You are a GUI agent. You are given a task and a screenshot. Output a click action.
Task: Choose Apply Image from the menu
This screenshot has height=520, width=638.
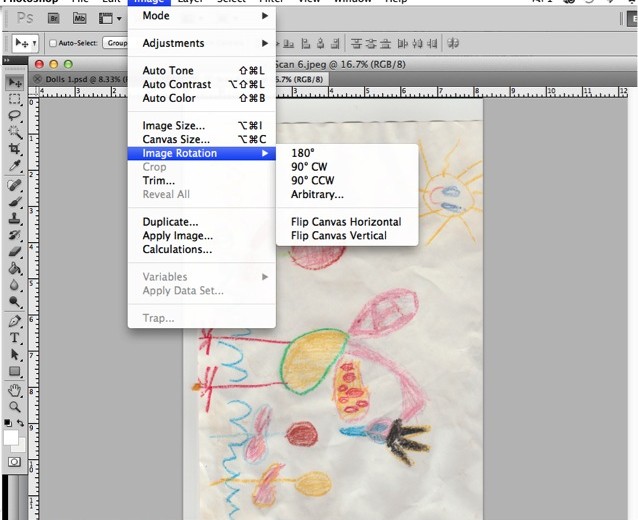(202, 236)
